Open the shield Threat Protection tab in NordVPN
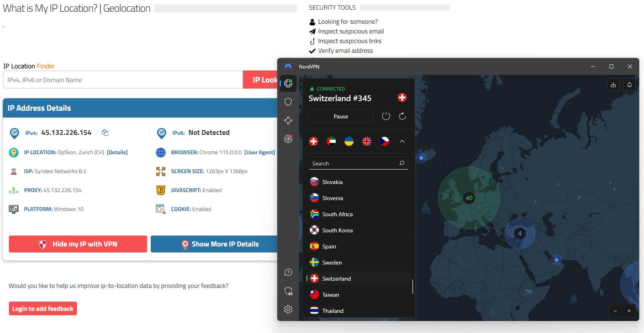Image resolution: width=644 pixels, height=333 pixels. (288, 102)
